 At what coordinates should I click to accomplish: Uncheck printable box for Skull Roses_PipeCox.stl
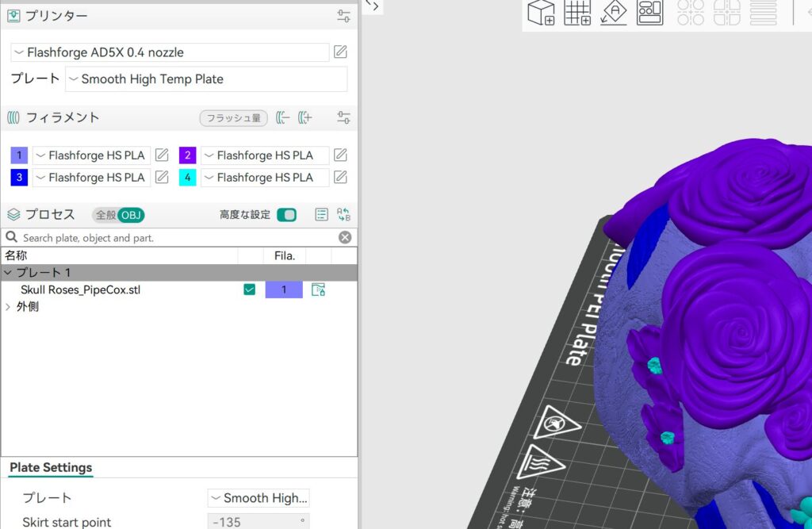point(250,289)
